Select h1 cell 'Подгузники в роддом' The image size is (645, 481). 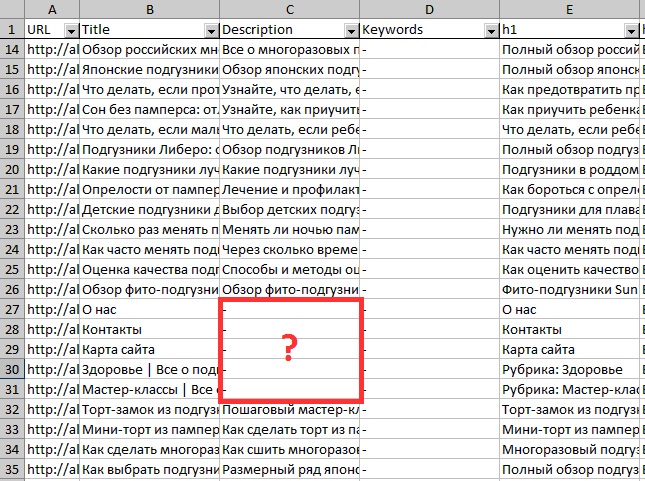569,170
